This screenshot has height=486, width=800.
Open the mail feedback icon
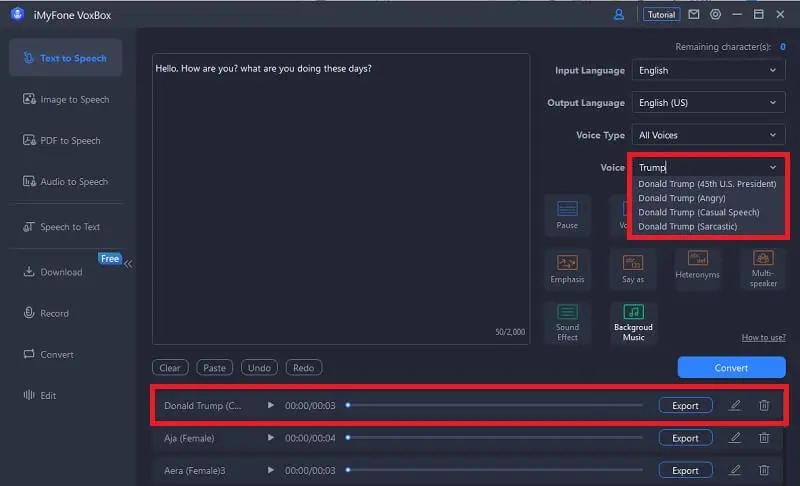[693, 15]
